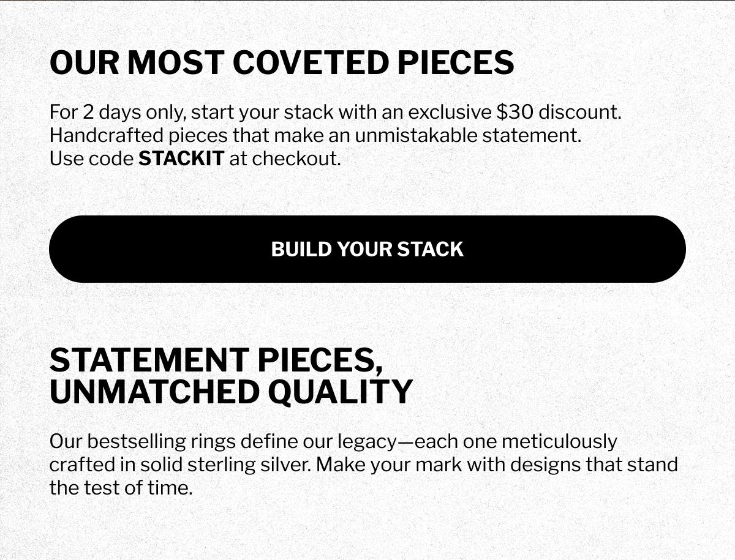Click the 'STATEMENT PIECES,' heading line
Screen dimensions: 735x560
click(x=216, y=360)
